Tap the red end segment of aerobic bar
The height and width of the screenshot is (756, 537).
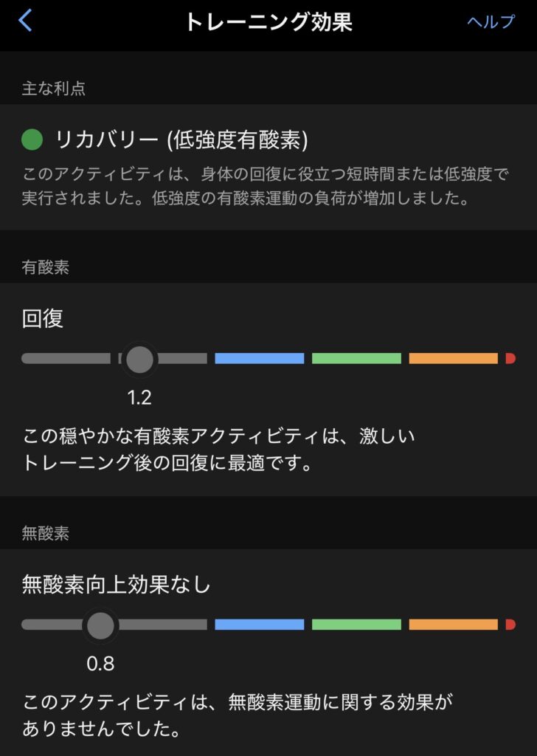click(510, 359)
